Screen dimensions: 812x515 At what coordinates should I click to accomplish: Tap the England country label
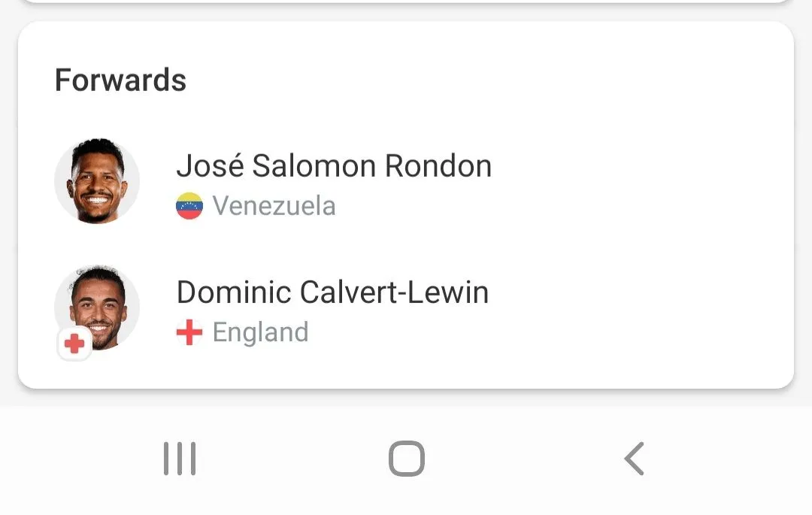tap(260, 332)
